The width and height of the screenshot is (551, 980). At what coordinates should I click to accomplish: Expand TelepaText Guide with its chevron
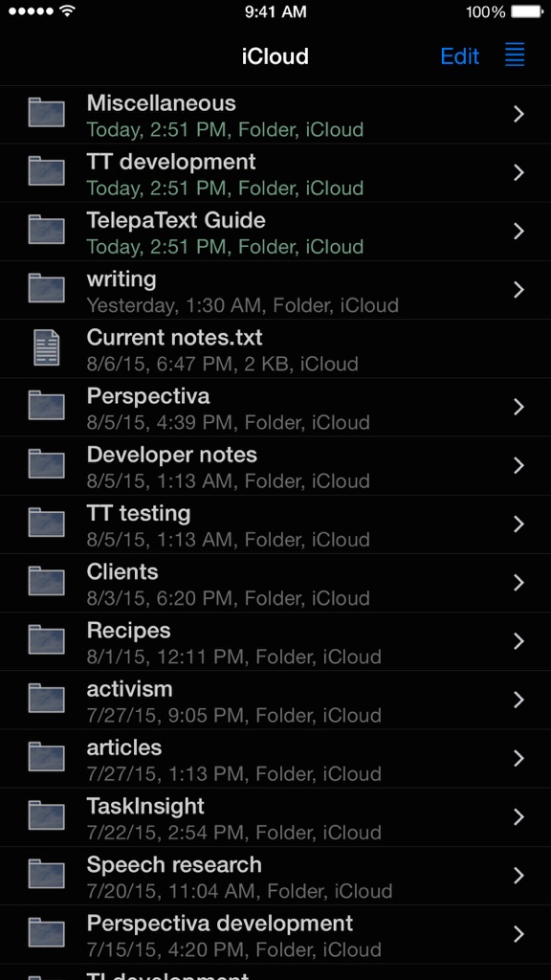click(x=518, y=232)
